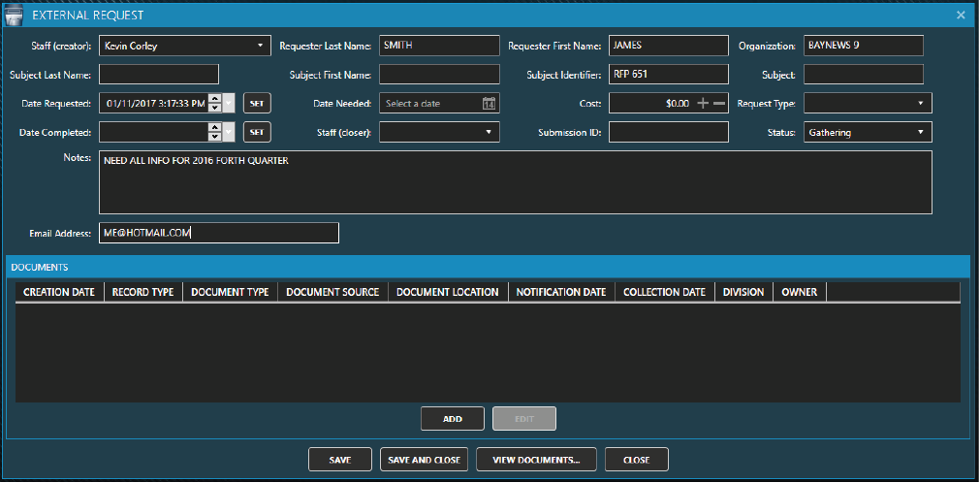Sort by OWNER column header
The image size is (980, 483).
point(800,292)
